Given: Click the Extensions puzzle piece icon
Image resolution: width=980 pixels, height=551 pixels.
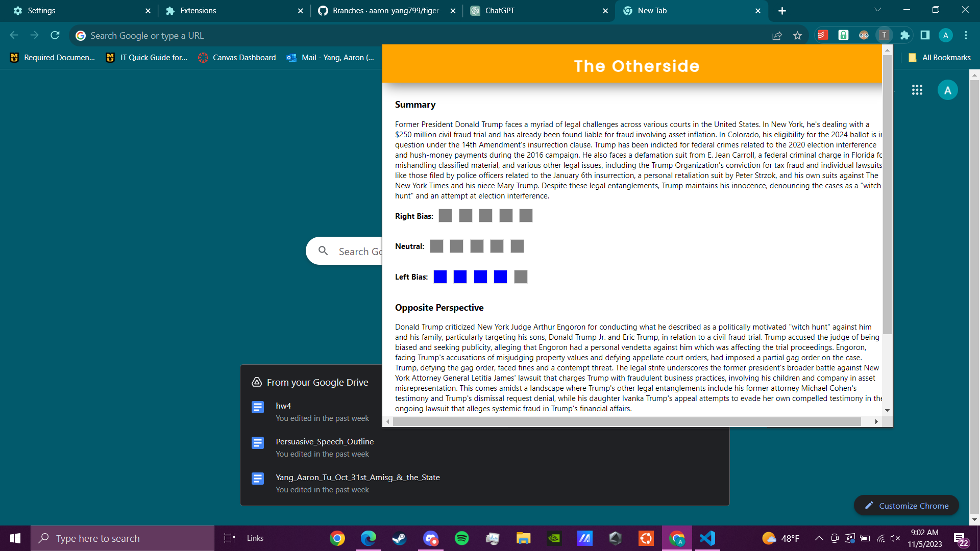Looking at the screenshot, I should [904, 35].
